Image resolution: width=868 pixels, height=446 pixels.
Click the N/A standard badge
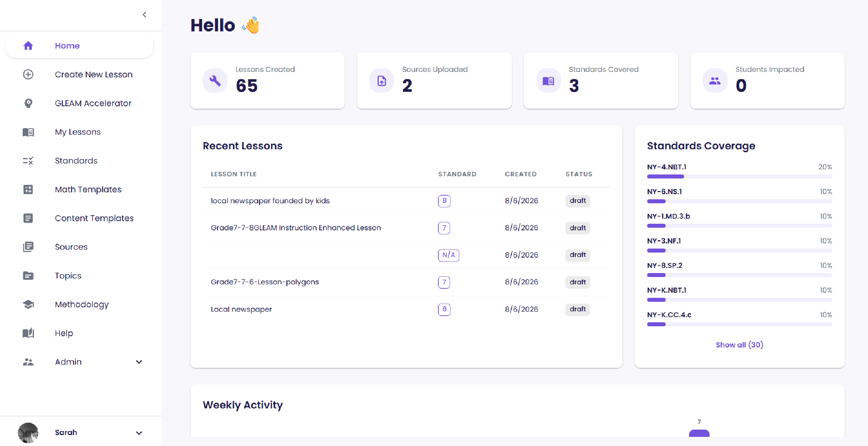[449, 255]
